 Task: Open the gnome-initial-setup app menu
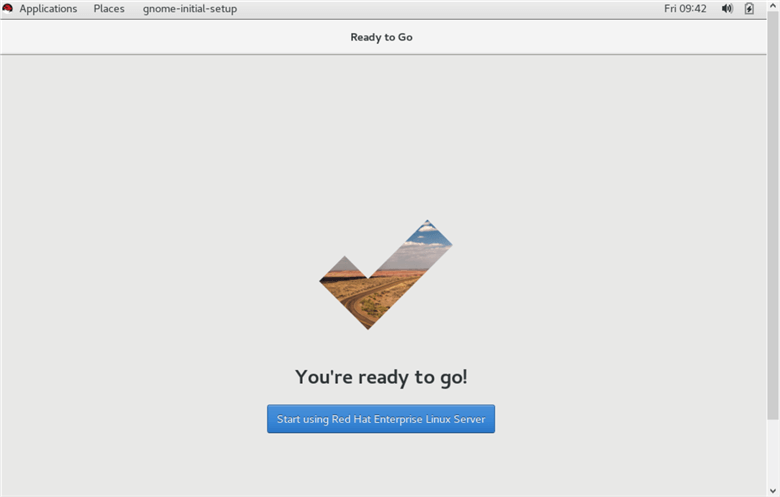click(190, 8)
